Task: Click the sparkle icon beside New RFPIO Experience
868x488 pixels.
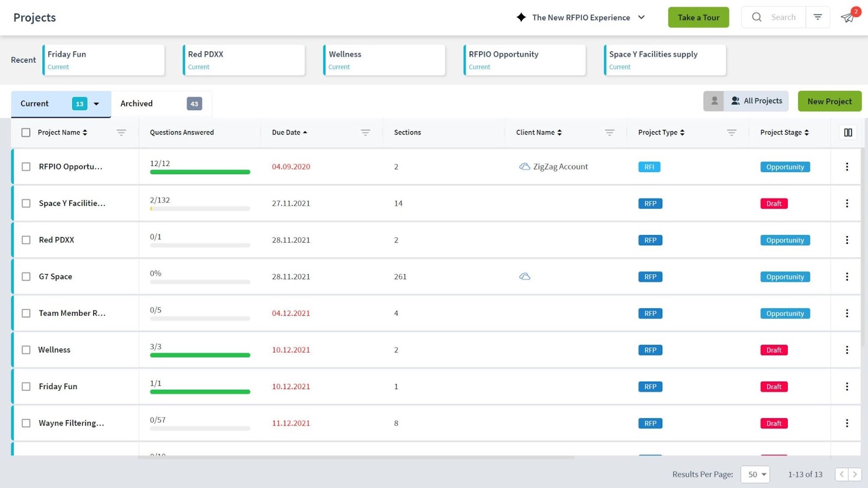Action: click(521, 17)
